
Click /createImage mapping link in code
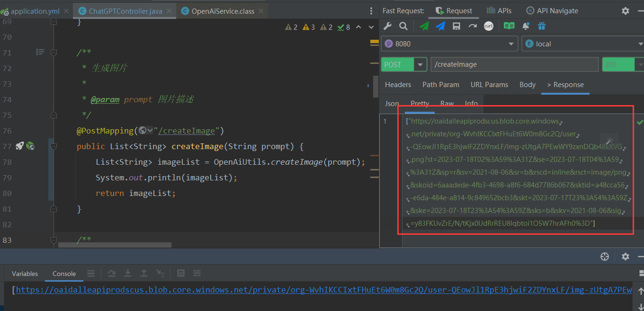tap(188, 131)
